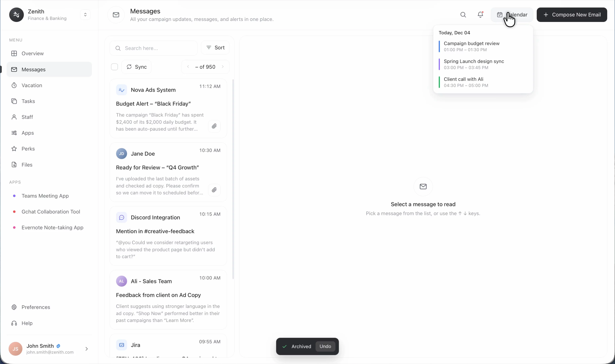Click the Zenith logo icon
This screenshot has height=364, width=615.
[x=16, y=15]
